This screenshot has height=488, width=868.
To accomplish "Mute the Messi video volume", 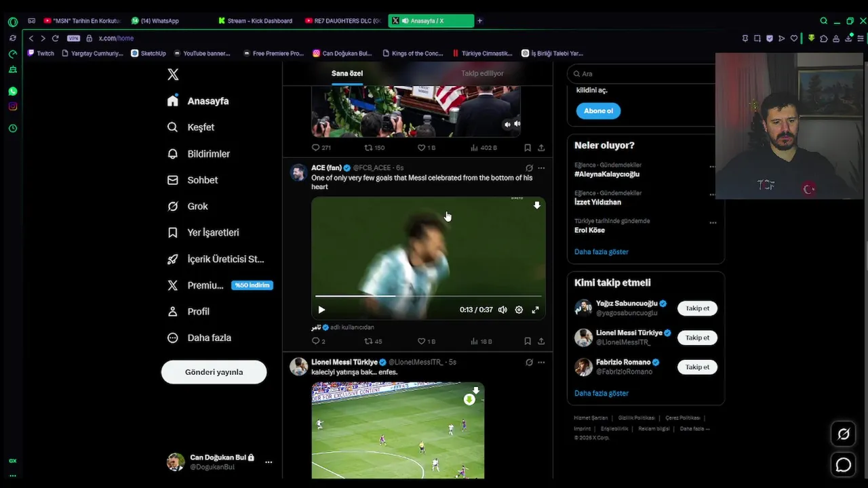I will pyautogui.click(x=502, y=310).
